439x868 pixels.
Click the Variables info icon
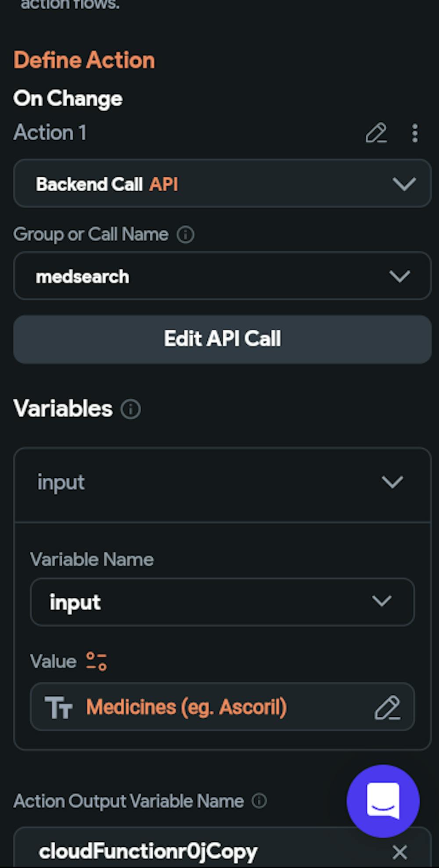tap(130, 409)
